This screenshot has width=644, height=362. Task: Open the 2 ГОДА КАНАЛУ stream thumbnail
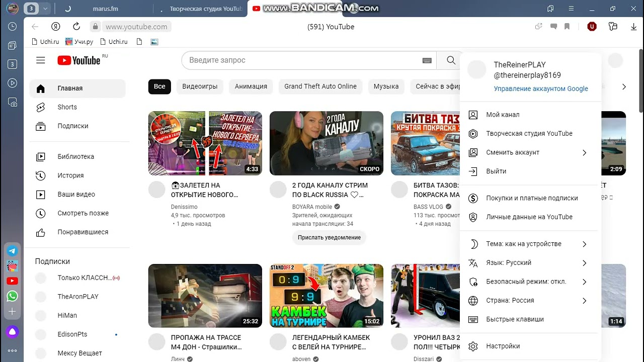(327, 143)
